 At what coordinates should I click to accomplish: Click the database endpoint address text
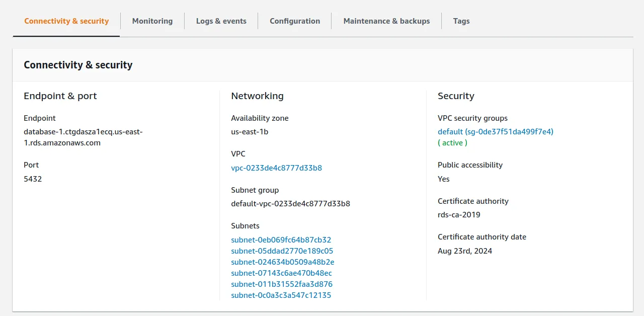(x=83, y=137)
